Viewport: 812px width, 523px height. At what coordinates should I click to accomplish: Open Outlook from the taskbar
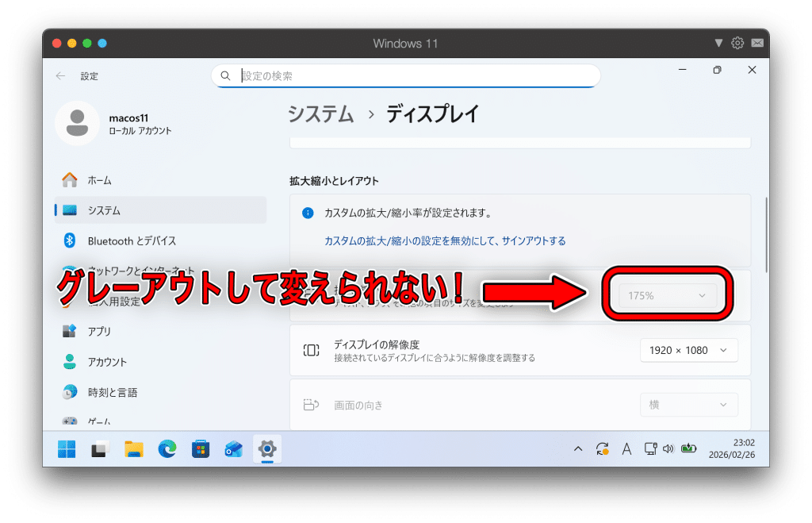coord(234,449)
